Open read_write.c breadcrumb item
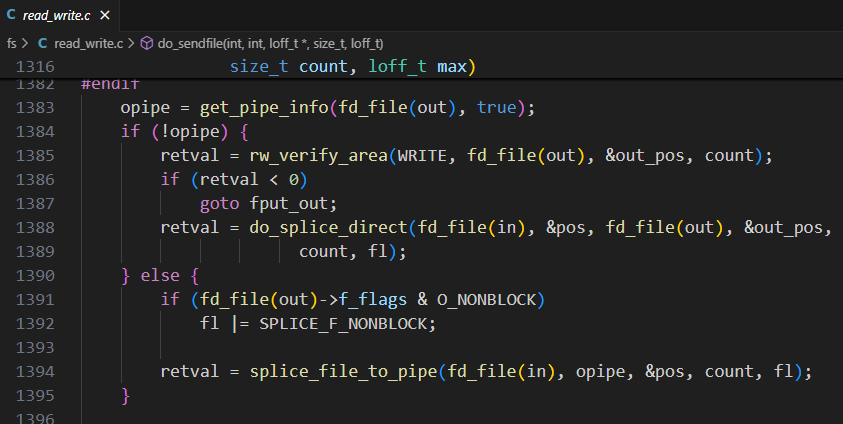The image size is (843, 424). (x=88, y=44)
